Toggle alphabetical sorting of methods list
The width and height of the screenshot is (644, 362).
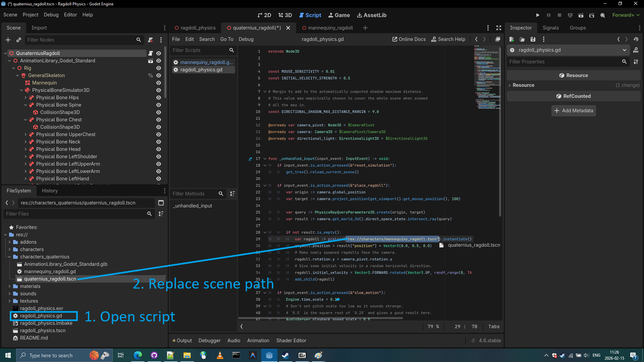click(232, 194)
